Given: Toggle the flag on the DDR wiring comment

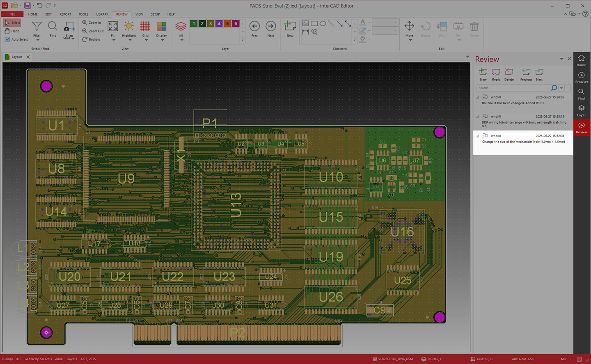Looking at the screenshot, I should click(x=485, y=117).
